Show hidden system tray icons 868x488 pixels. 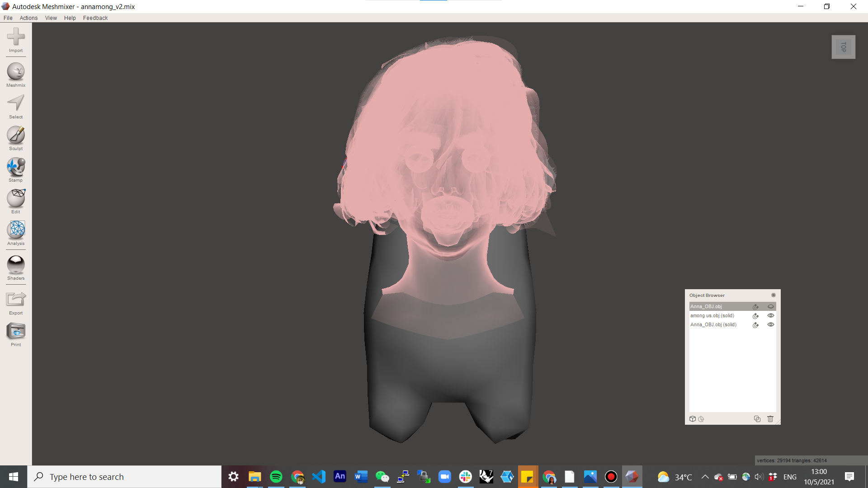[705, 477]
